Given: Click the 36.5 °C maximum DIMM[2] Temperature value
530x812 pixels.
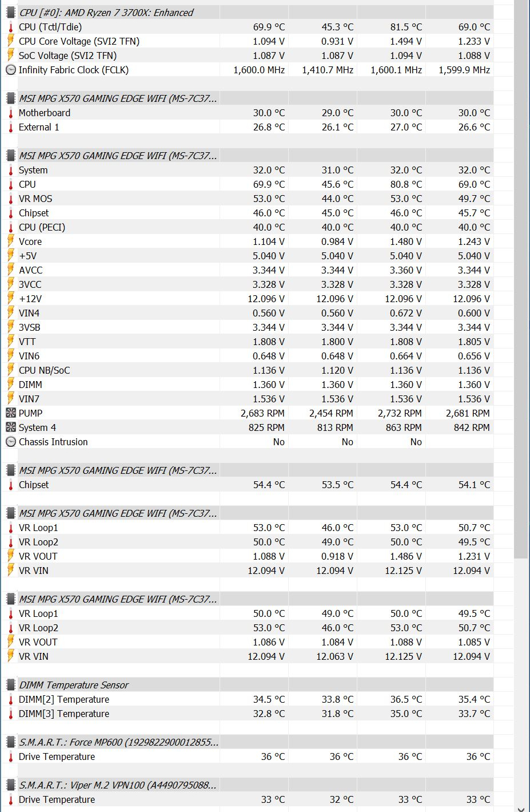Looking at the screenshot, I should click(x=406, y=699).
